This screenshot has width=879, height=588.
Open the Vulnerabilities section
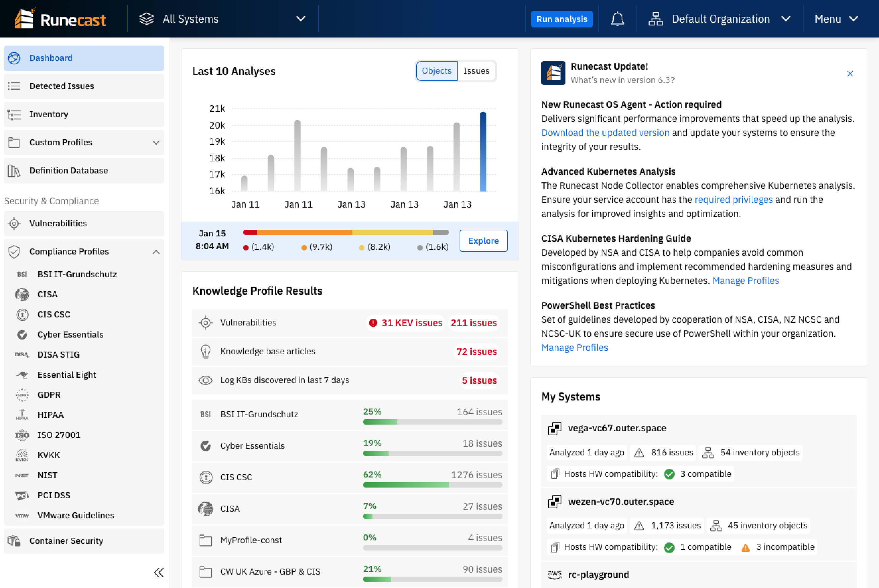(x=58, y=223)
